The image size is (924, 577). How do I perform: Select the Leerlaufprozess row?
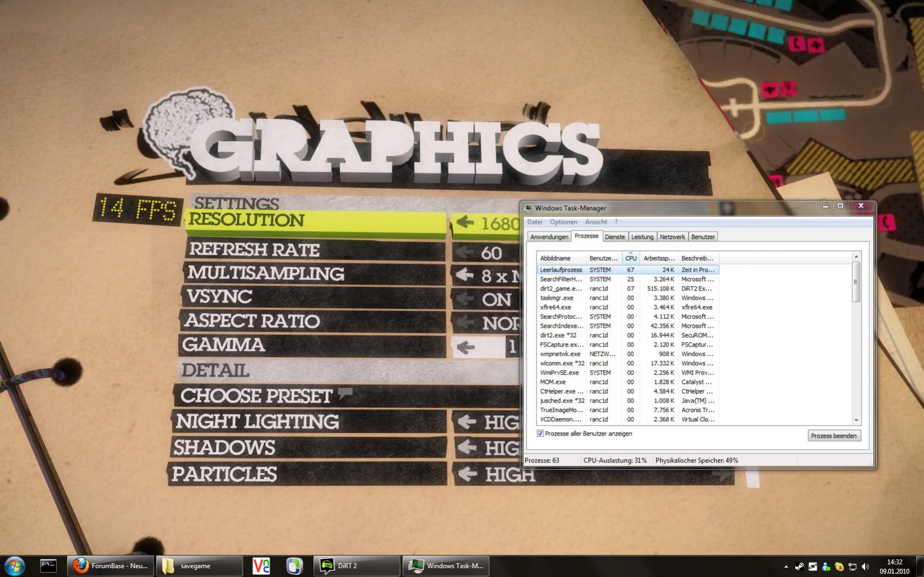tap(628, 270)
